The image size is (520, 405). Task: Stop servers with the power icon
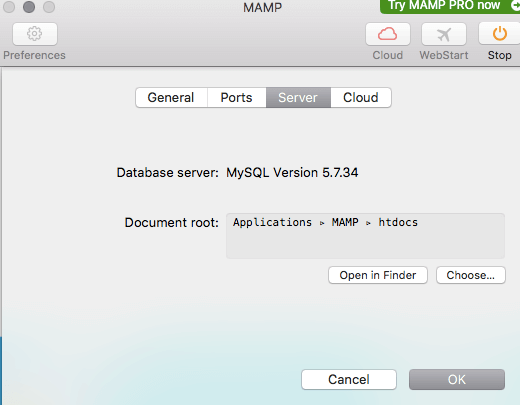coord(500,34)
